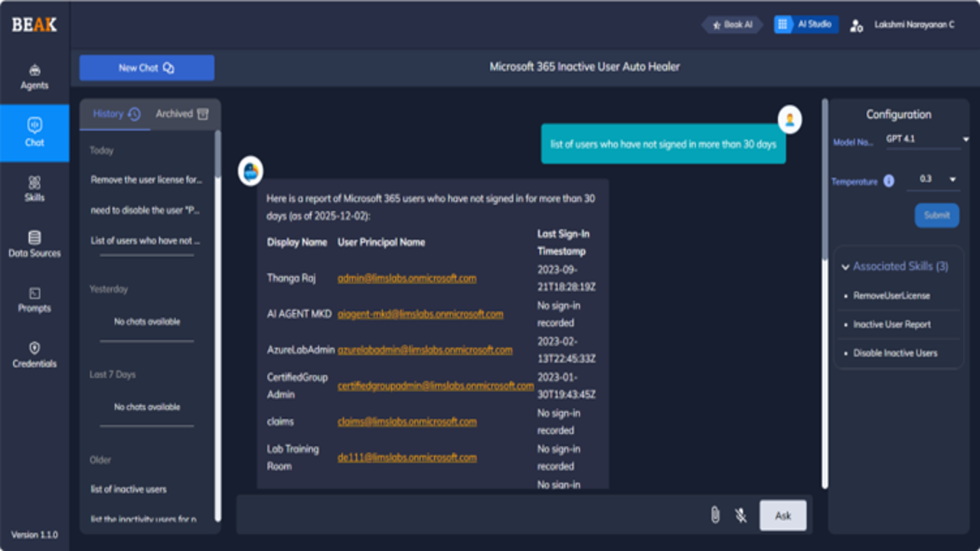
Task: Open the Agents sidebar section
Action: tap(34, 77)
